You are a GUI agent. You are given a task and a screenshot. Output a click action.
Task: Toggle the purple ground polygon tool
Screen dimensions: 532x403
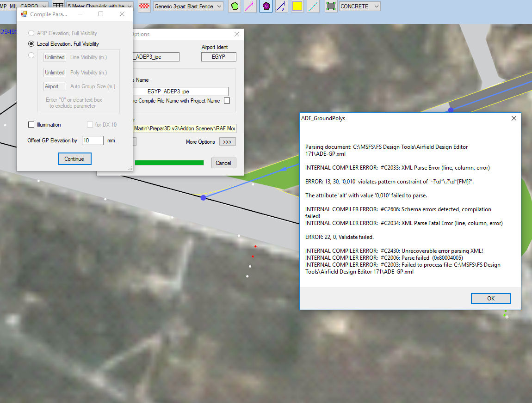coord(266,6)
